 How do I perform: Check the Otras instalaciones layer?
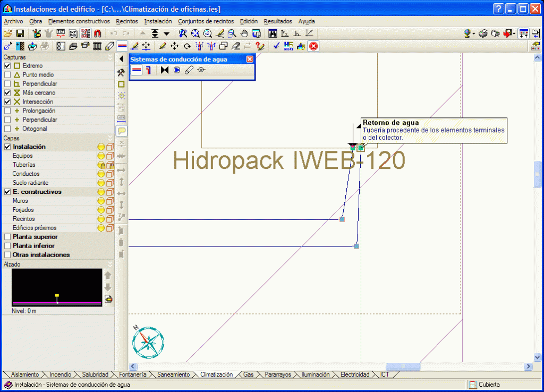coord(7,255)
